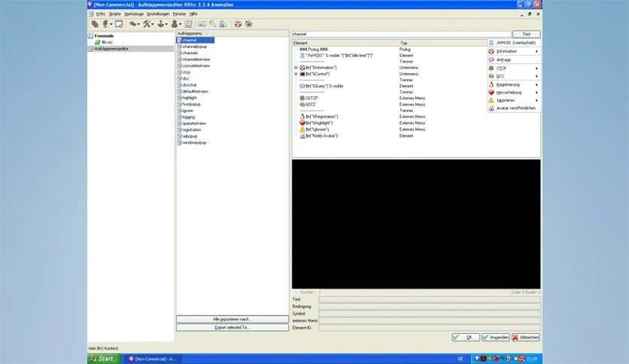The image size is (629, 364).
Task: Click the user silhouette toolbar icon
Action: coord(175,24)
